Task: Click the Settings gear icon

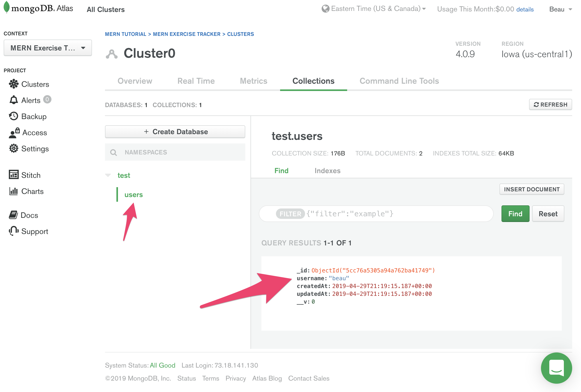Action: [x=14, y=149]
